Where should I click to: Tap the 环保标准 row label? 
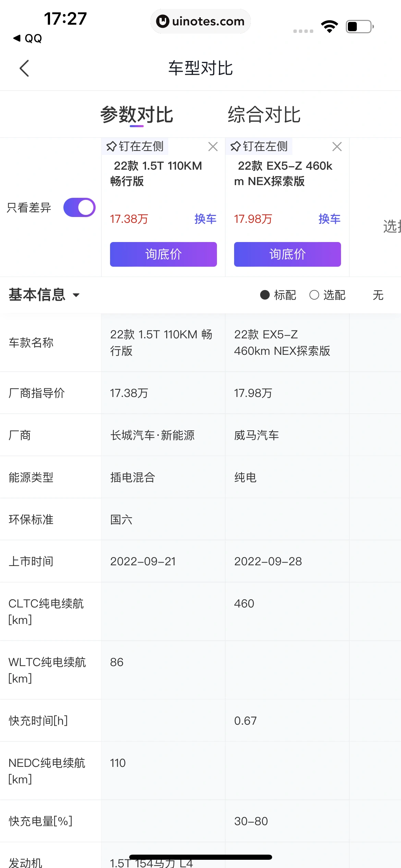click(x=31, y=519)
